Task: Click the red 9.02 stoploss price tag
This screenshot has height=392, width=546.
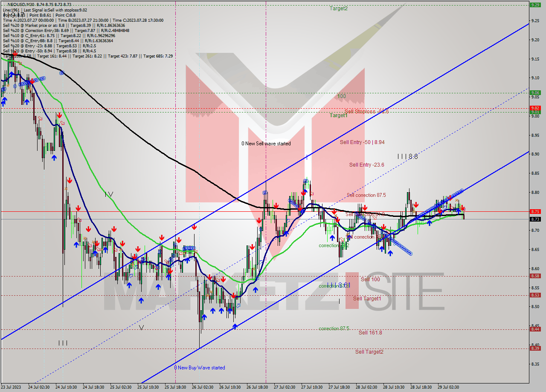Action: [x=535, y=108]
